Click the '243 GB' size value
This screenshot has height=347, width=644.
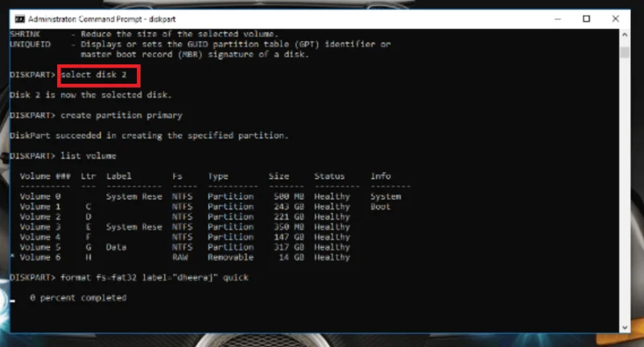[289, 207]
